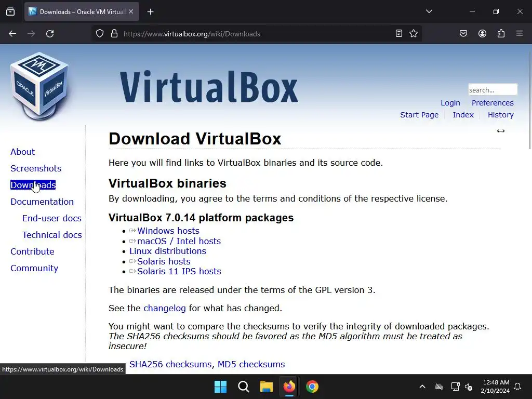The height and width of the screenshot is (399, 532).
Task: Open the notifications bell icon
Action: (x=517, y=387)
